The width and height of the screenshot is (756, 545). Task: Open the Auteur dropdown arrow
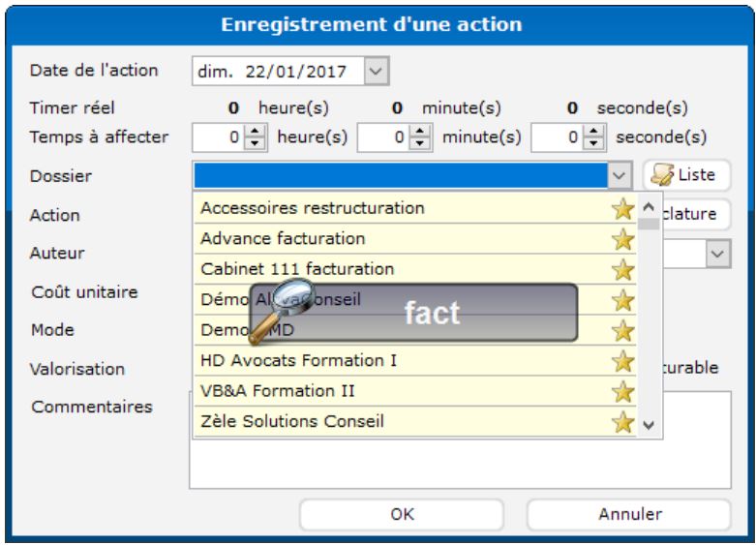(717, 253)
